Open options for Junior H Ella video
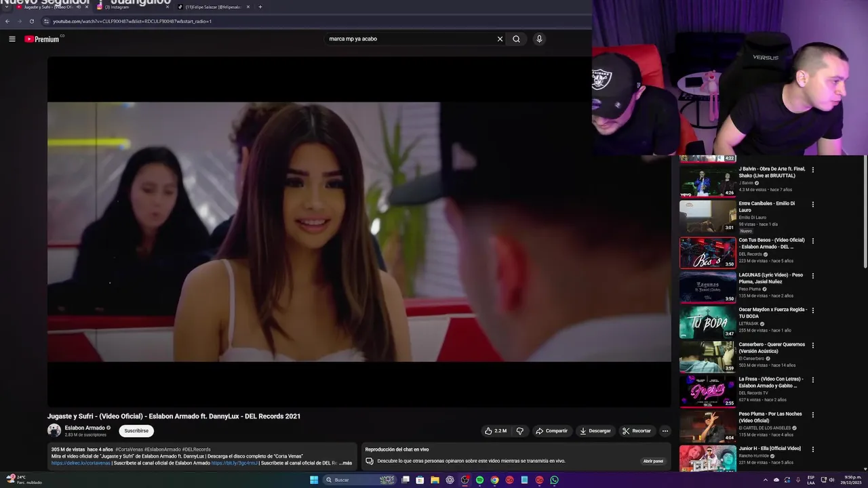This screenshot has width=868, height=488. (812, 449)
